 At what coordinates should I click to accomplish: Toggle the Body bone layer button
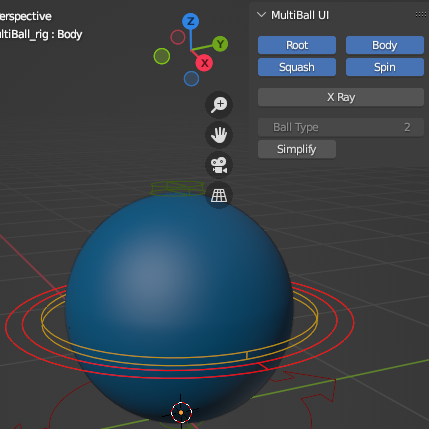[x=385, y=45]
